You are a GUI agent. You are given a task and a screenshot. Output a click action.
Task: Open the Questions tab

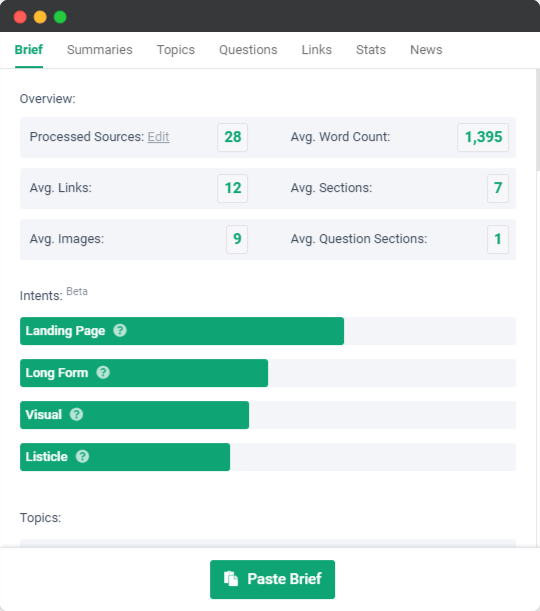coord(248,50)
